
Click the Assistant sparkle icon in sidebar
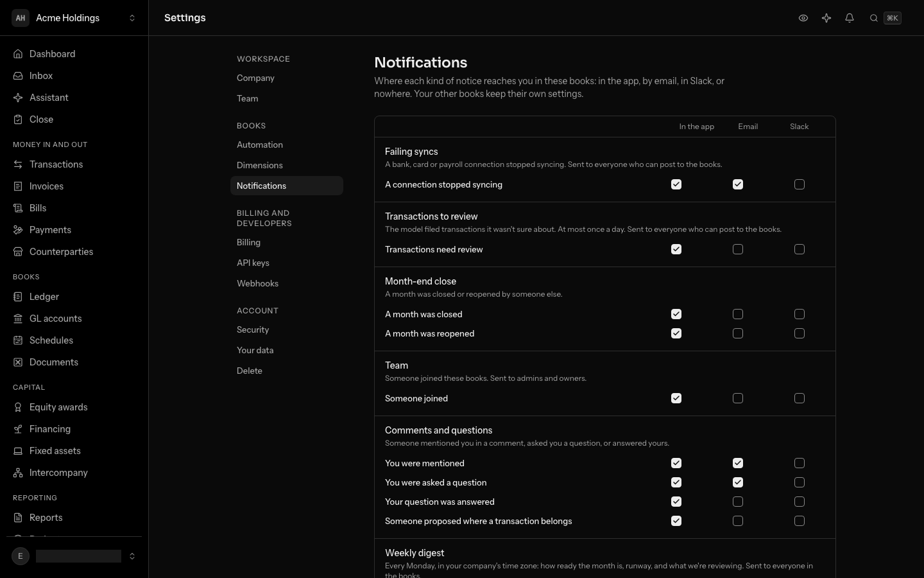point(18,98)
